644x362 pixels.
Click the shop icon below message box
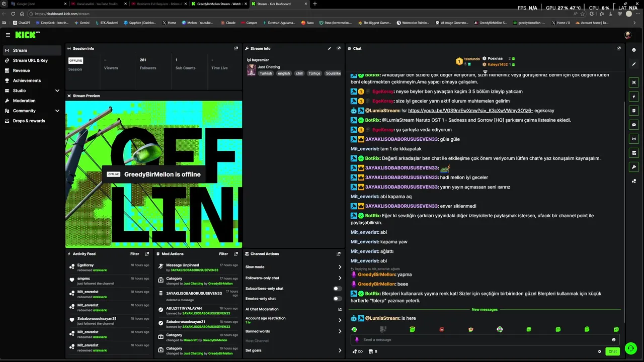pyautogui.click(x=373, y=351)
